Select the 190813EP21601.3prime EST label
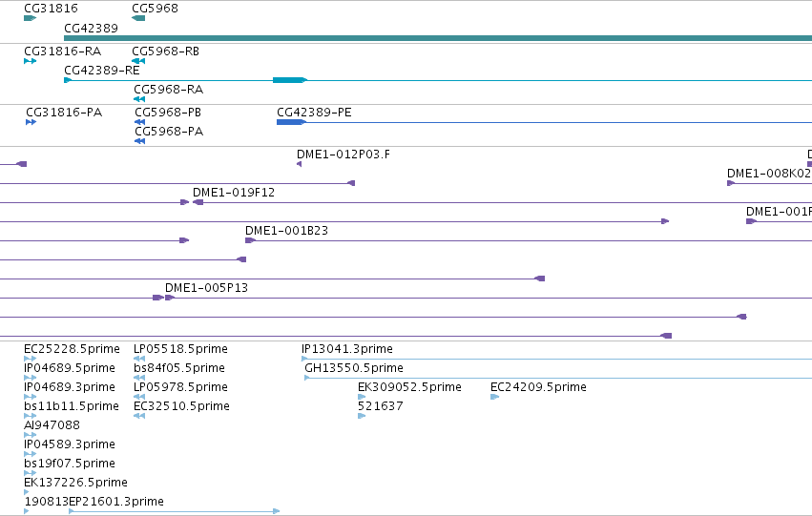The image size is (812, 516). point(94,501)
